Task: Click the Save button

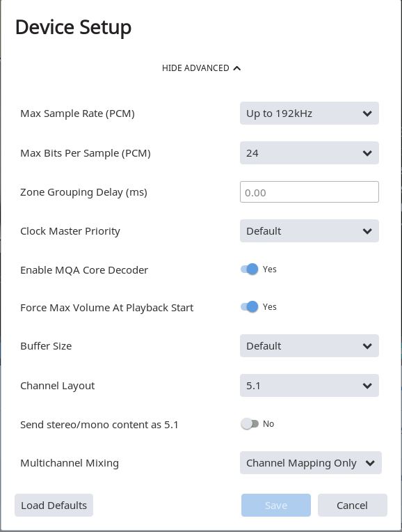Action: pos(276,506)
